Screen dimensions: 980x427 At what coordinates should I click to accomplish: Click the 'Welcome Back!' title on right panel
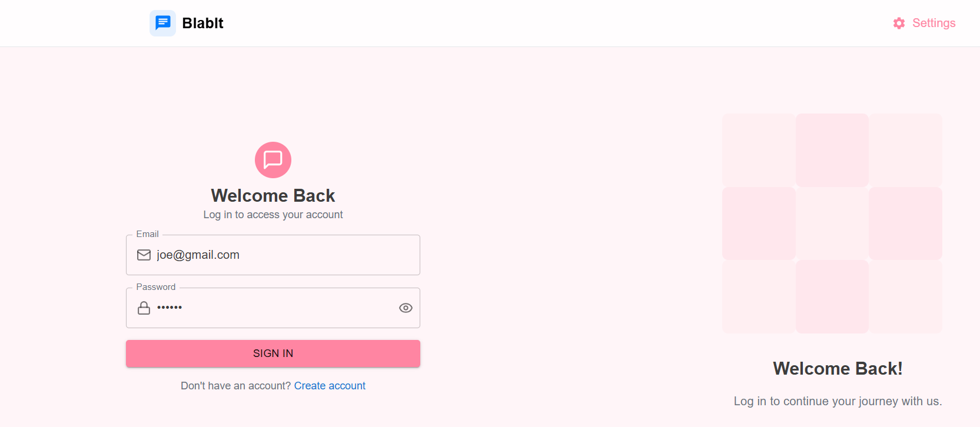pyautogui.click(x=838, y=368)
